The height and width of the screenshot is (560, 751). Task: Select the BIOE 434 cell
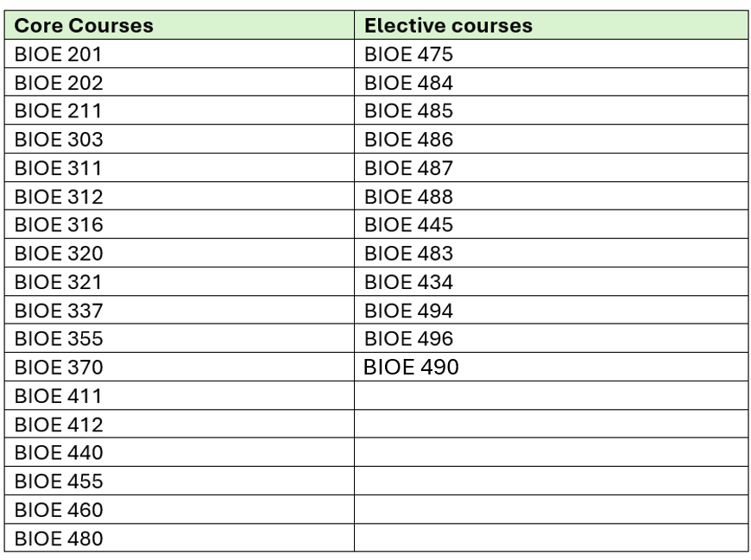pyautogui.click(x=551, y=281)
